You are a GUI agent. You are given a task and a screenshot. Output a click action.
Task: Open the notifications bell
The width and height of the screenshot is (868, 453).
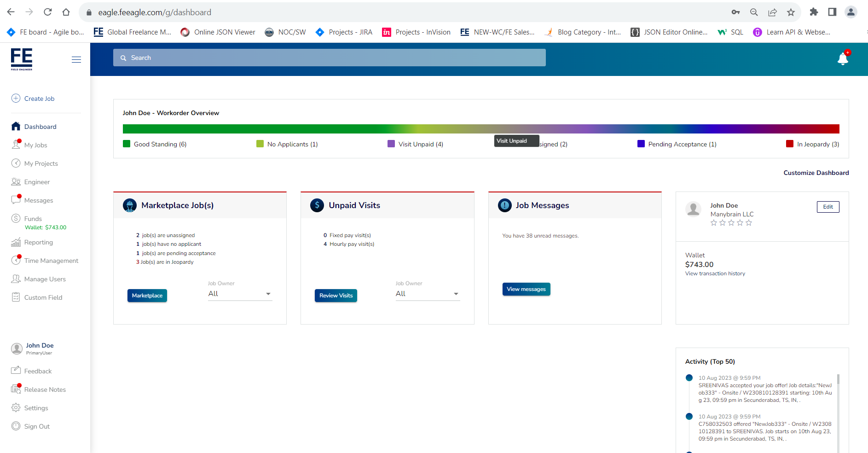click(843, 58)
